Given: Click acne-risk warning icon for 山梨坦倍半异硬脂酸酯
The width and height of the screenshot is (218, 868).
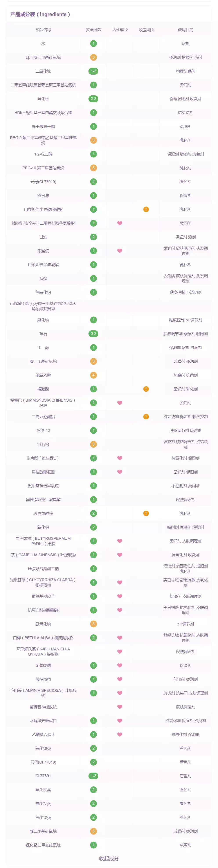Looking at the screenshot, I should coord(146,209).
